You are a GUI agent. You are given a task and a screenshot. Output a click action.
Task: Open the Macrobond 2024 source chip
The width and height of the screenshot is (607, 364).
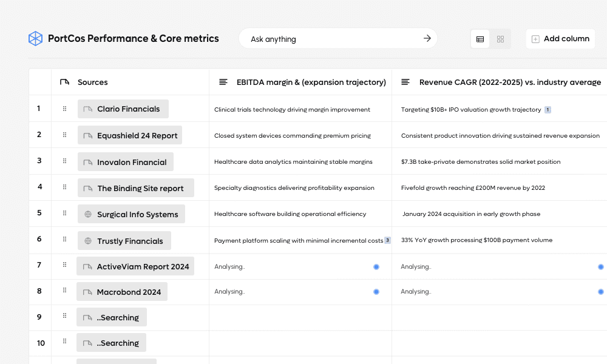[122, 292]
